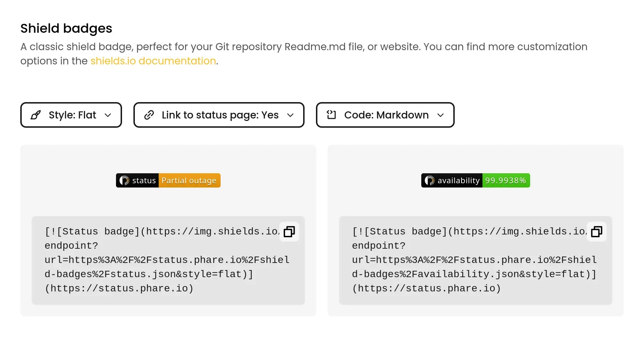Screen dimensions: 644x338
Task: Click the code snippet icon beside Code: Markdown
Action: click(331, 115)
